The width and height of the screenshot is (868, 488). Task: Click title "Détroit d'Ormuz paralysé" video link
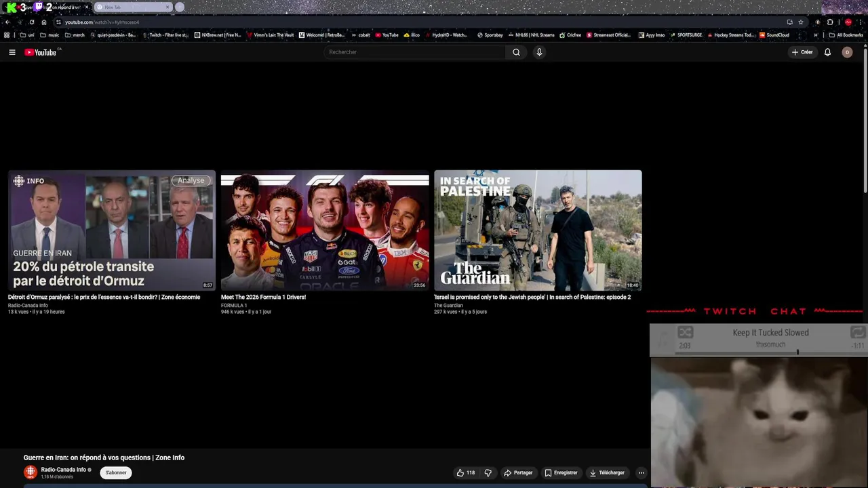pyautogui.click(x=104, y=297)
